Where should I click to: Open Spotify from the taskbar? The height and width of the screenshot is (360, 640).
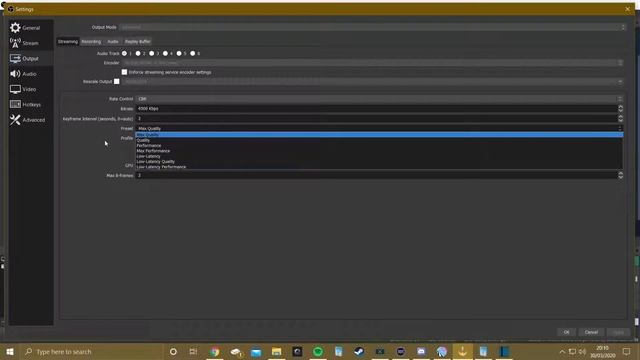[318, 351]
